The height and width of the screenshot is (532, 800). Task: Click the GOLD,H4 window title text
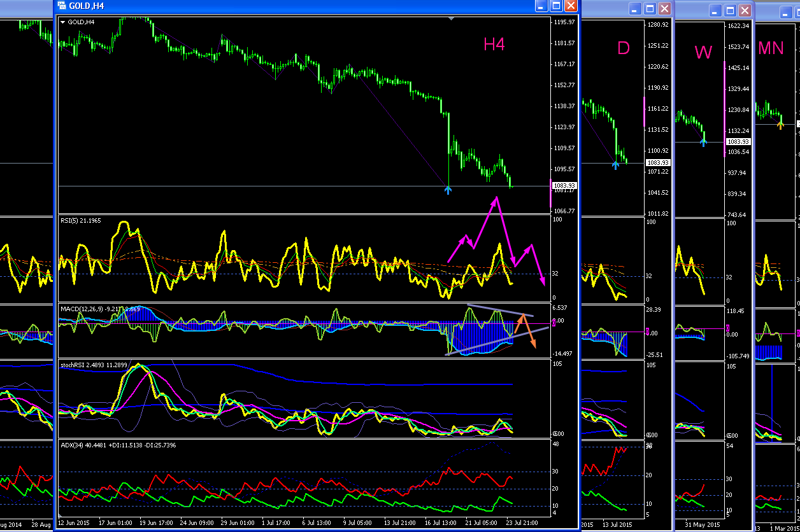(x=87, y=6)
